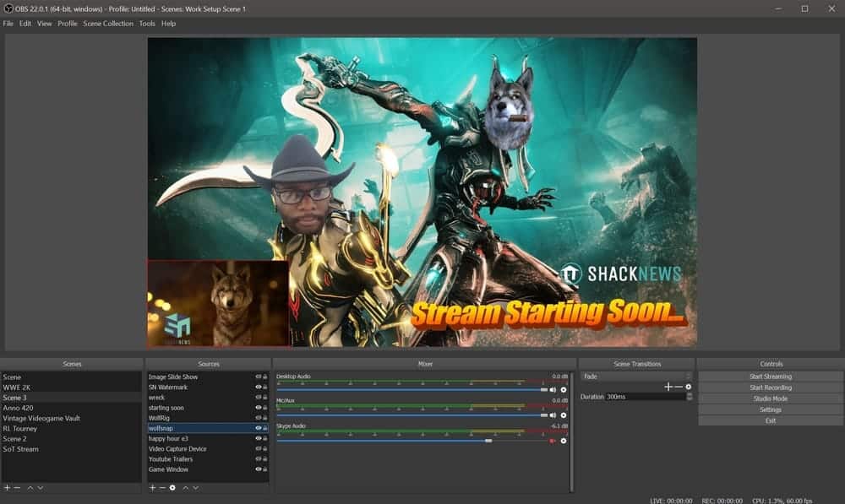Toggle visibility of Image Slide Show source
This screenshot has height=504, width=845.
tap(258, 377)
